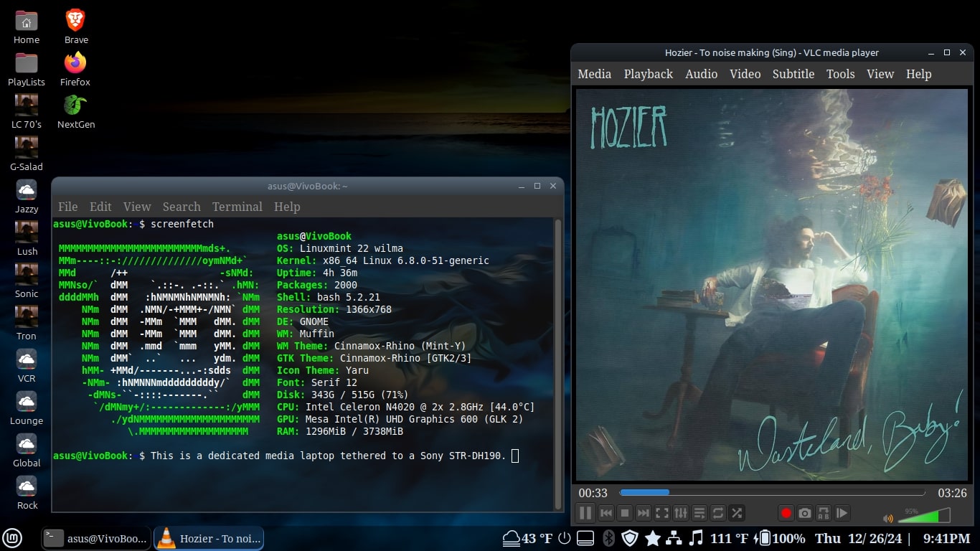Toggle the loop repeat mode
Image resolution: width=980 pixels, height=551 pixels.
click(718, 513)
